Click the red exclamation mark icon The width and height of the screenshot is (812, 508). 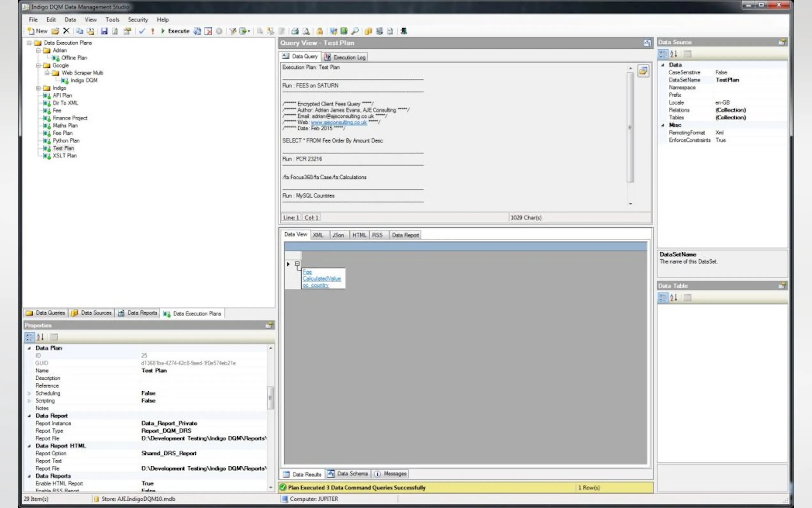point(152,31)
